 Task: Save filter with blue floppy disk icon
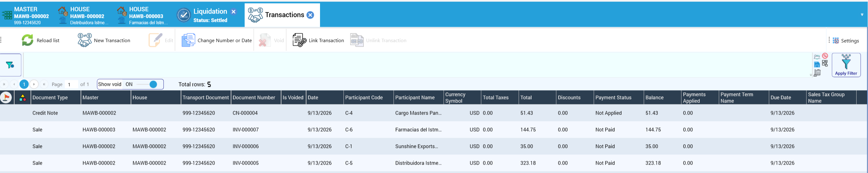click(x=817, y=64)
